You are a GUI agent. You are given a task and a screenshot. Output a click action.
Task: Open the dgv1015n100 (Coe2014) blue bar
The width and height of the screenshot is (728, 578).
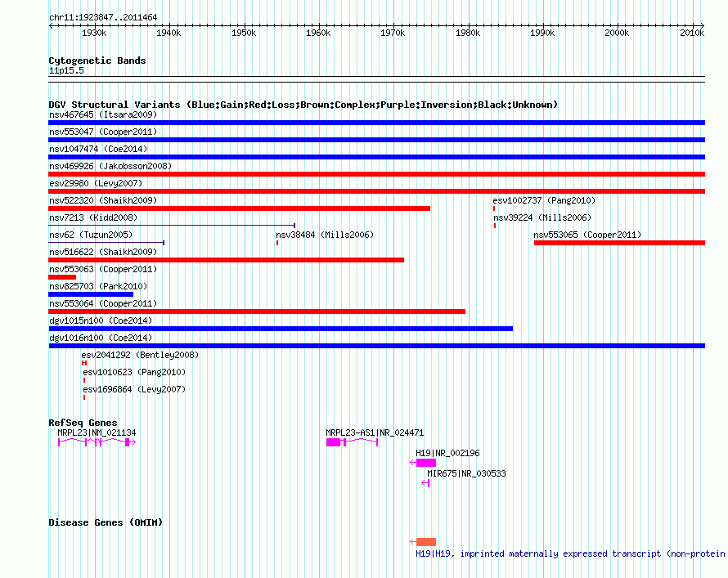tap(281, 329)
